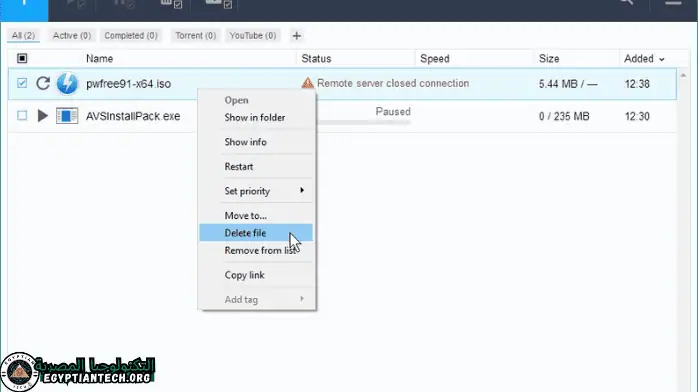The height and width of the screenshot is (392, 698).
Task: Open the YouTube (0) tab
Action: tap(252, 36)
